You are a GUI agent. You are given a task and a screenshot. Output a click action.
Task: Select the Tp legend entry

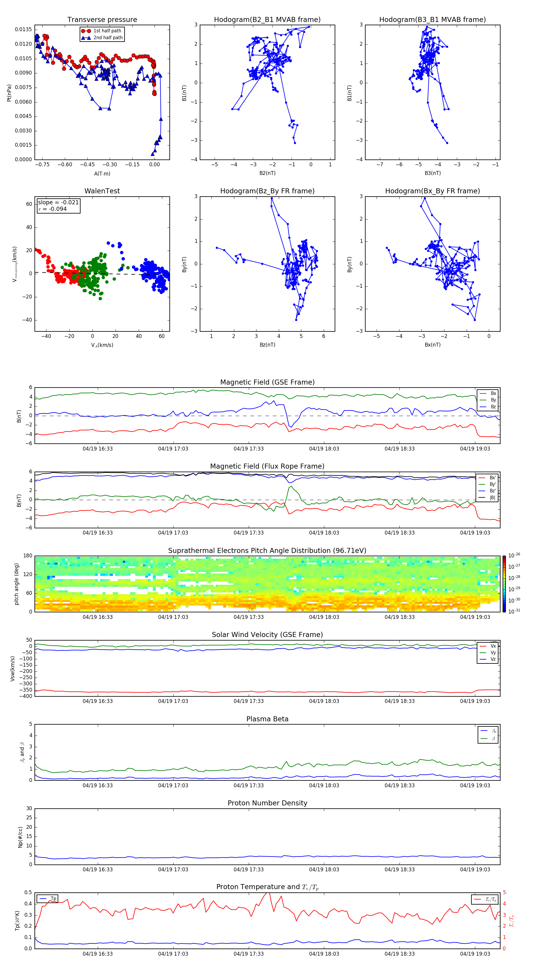(47, 899)
